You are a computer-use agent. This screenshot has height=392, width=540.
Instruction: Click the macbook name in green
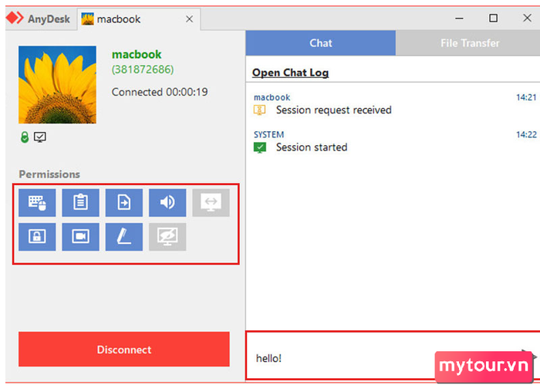137,55
